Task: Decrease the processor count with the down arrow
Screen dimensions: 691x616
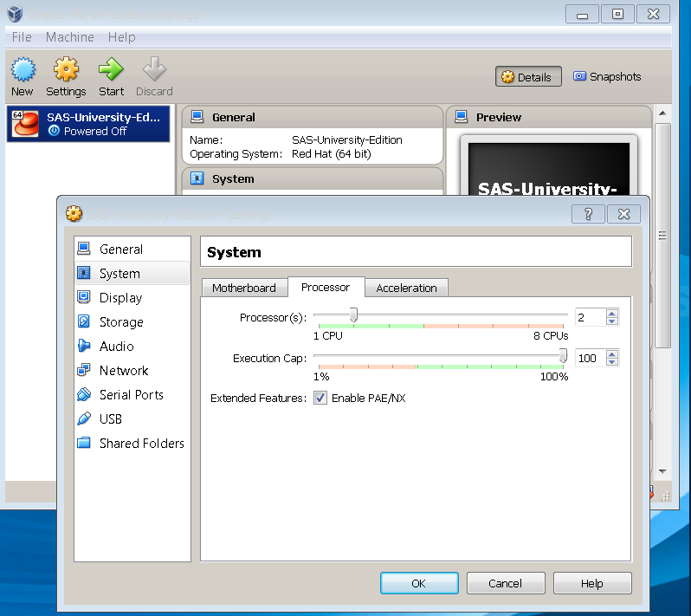Action: pyautogui.click(x=611, y=321)
